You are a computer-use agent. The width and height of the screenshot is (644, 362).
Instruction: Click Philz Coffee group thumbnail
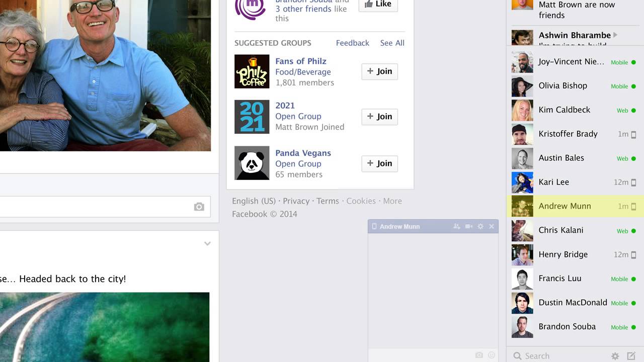coord(252,71)
